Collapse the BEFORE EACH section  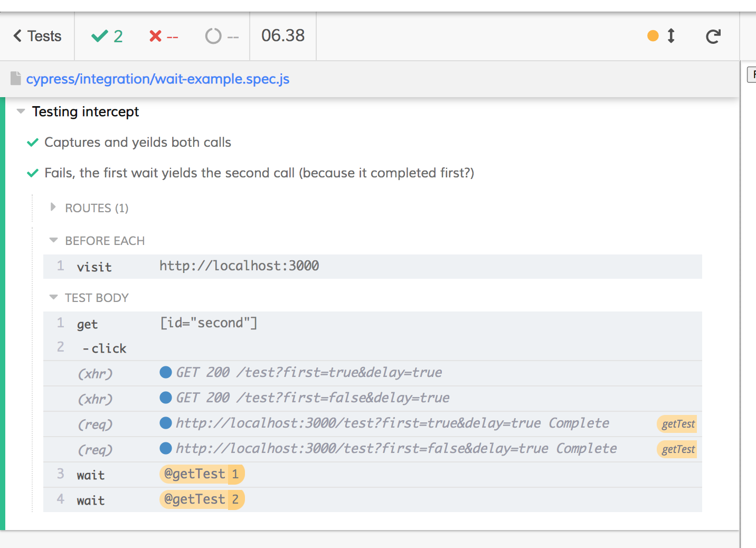point(53,240)
